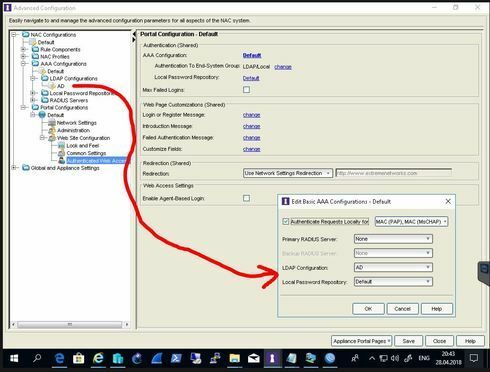Click OK in the AAA dialog

tap(368, 309)
